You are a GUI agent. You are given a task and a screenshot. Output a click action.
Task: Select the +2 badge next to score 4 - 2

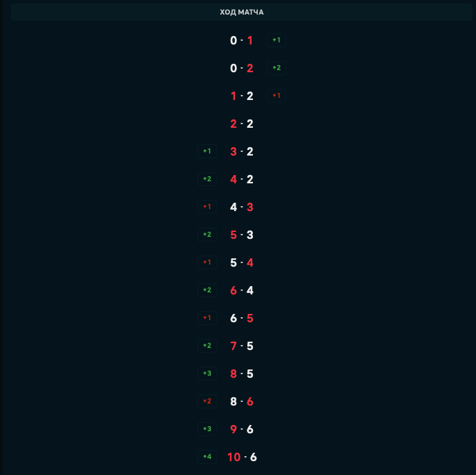pyautogui.click(x=207, y=179)
